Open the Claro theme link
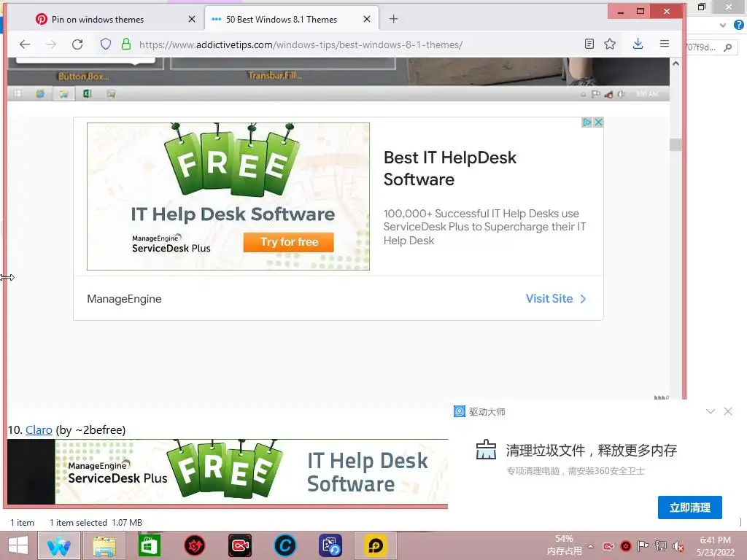 (39, 430)
